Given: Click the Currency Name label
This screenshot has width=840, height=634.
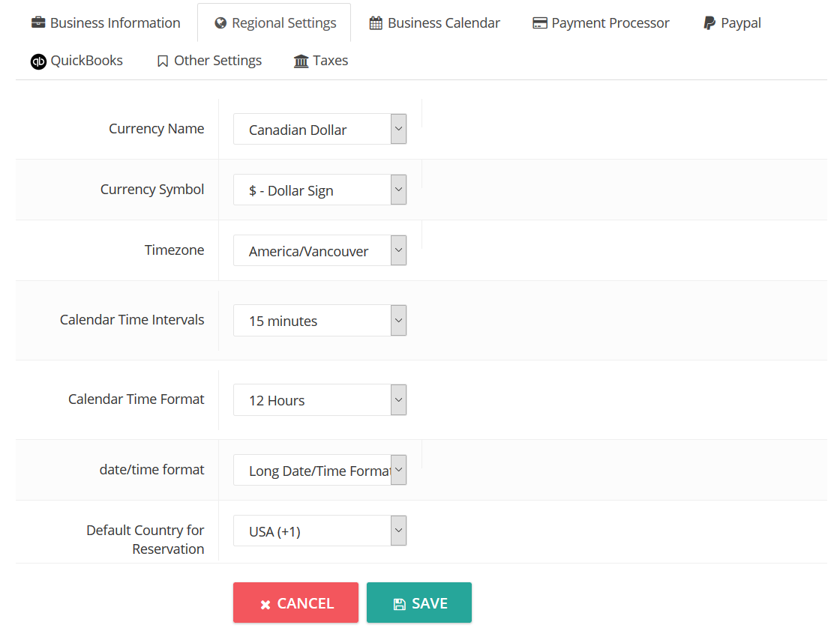Looking at the screenshot, I should pos(157,129).
